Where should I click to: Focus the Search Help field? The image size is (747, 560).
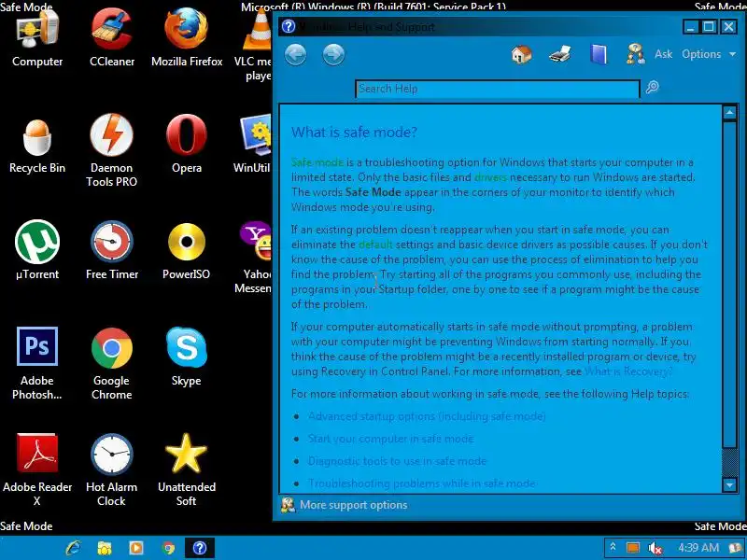[x=498, y=89]
